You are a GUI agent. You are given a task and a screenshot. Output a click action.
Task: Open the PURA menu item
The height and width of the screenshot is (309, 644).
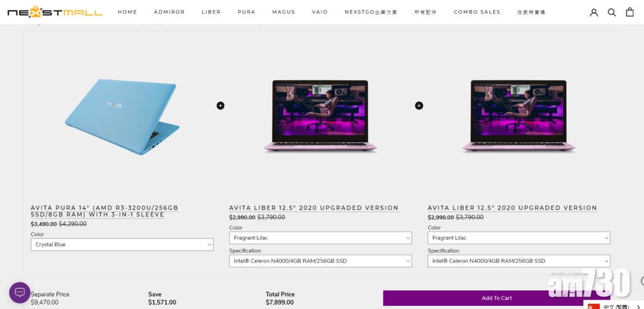[x=246, y=12]
